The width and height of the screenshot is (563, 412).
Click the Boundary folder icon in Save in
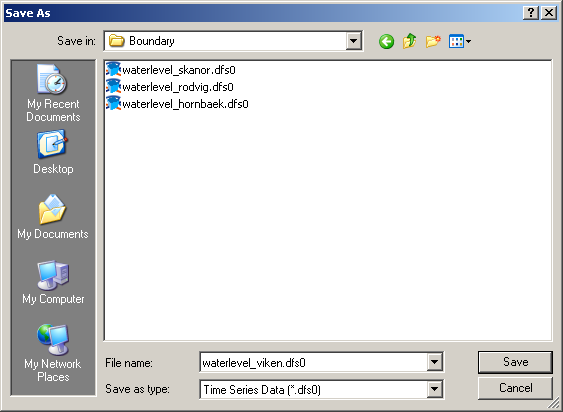click(116, 41)
